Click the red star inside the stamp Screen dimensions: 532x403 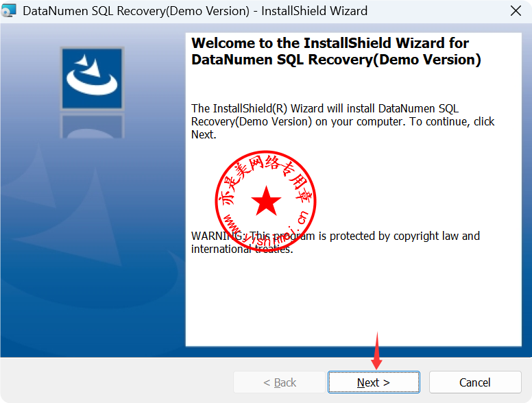point(266,202)
